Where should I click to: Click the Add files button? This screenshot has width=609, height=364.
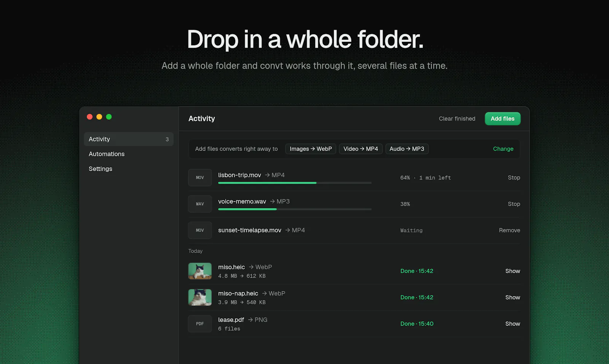coord(502,119)
